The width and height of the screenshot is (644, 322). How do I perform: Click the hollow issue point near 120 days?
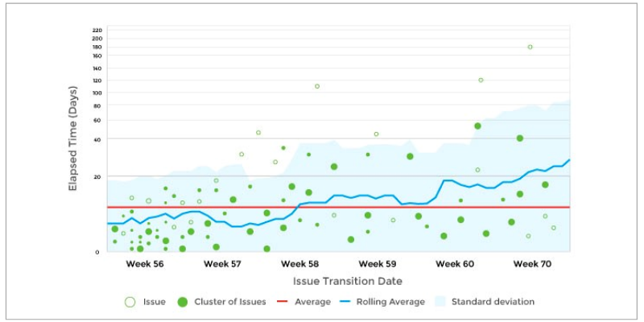coord(481,80)
